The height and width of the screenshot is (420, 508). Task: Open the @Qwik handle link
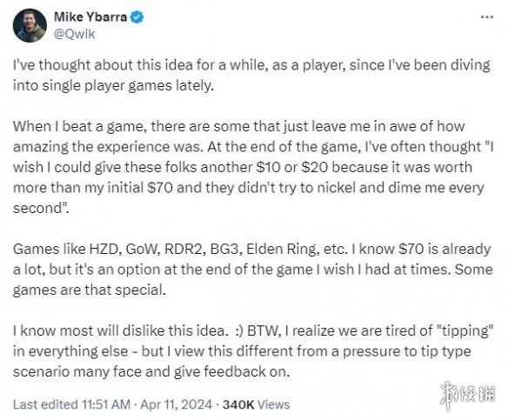(x=74, y=34)
